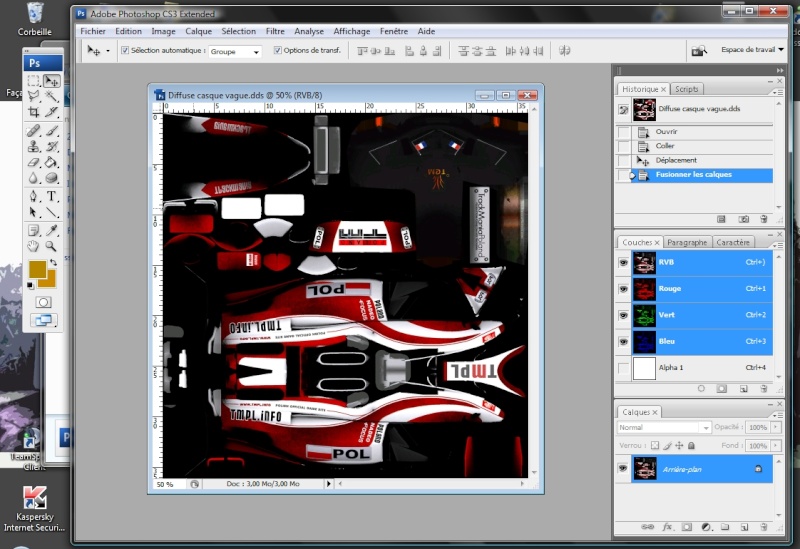Open Historique panel flyout menu
The width and height of the screenshot is (800, 549).
pos(777,92)
